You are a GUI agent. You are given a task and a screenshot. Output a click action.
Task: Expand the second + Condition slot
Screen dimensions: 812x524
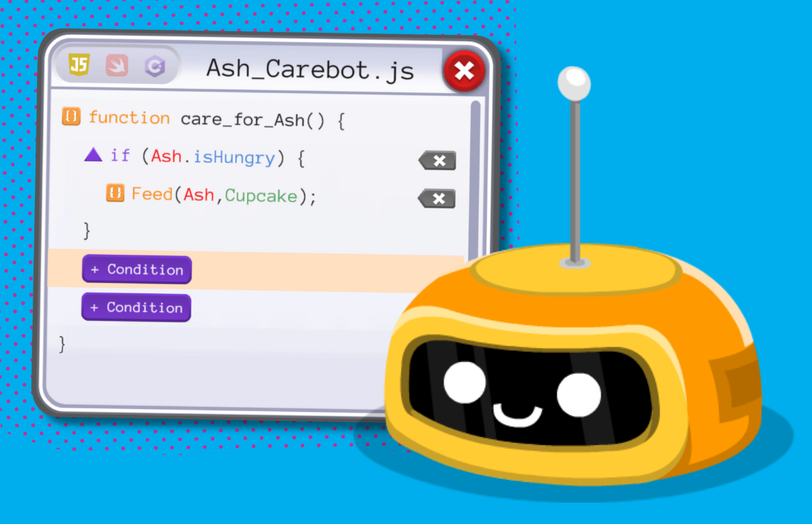136,307
